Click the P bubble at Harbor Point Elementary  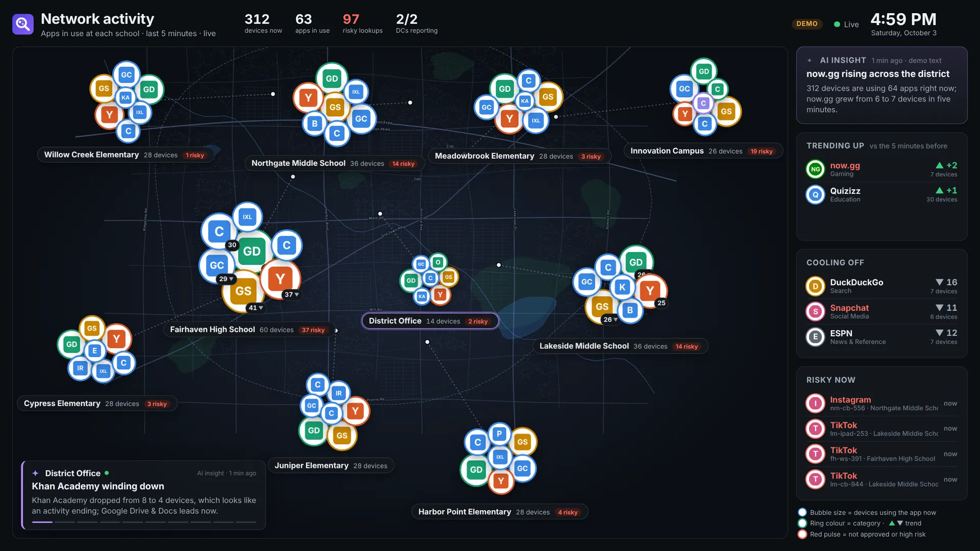pos(499,434)
